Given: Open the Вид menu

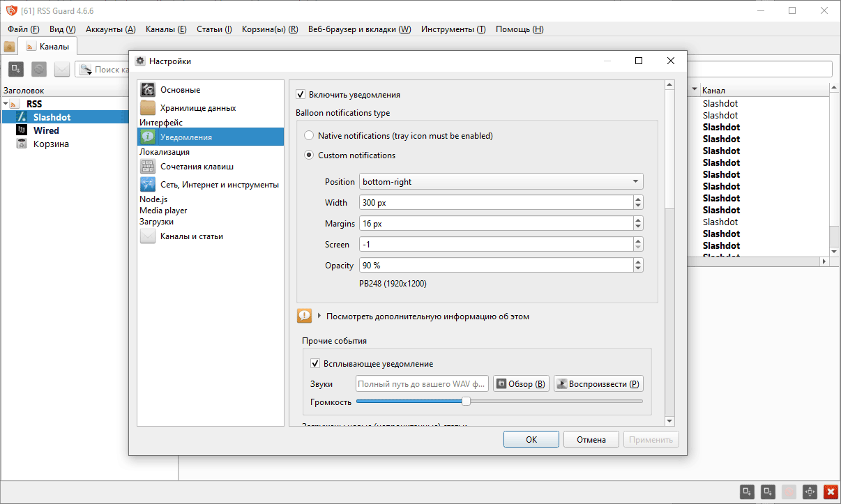Looking at the screenshot, I should (x=62, y=29).
